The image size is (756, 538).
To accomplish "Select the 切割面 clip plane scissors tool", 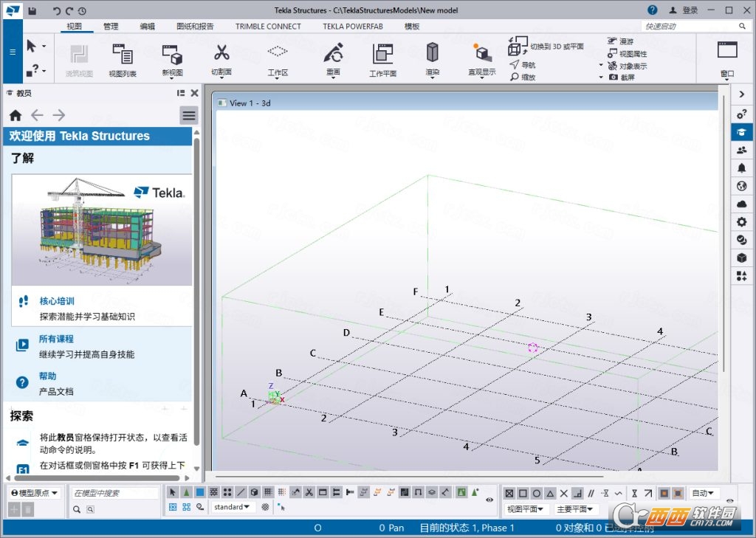I will pyautogui.click(x=221, y=59).
